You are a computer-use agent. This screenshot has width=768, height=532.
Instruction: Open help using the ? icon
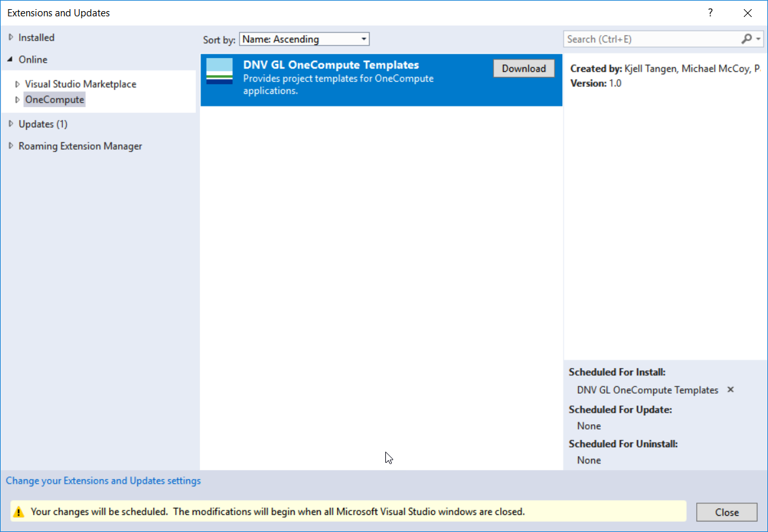(710, 12)
